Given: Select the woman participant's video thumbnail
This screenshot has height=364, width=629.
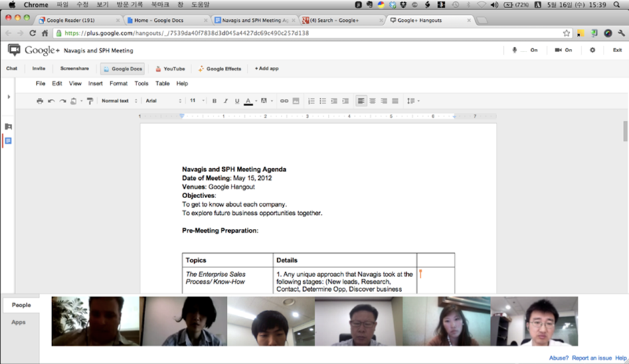Looking at the screenshot, I should click(x=446, y=321).
